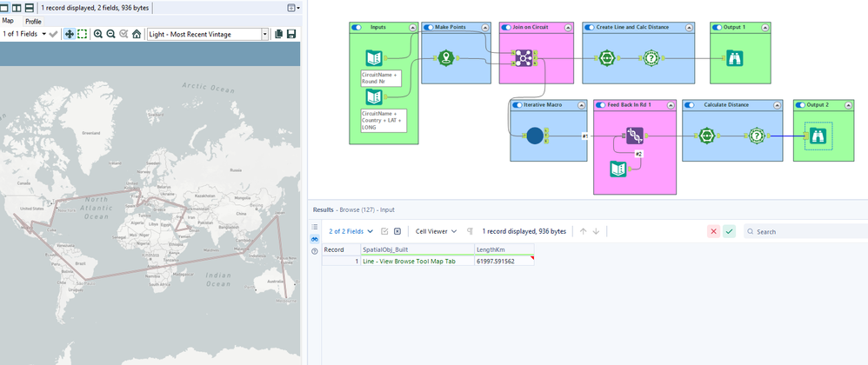Collapse the Join on Circuit container
Screen dimensions: 868x365
(567, 27)
